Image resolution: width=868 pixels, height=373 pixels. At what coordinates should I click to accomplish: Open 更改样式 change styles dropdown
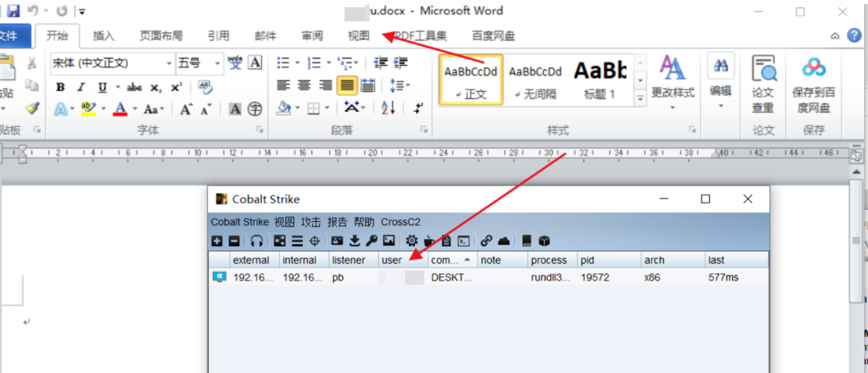pos(673,83)
